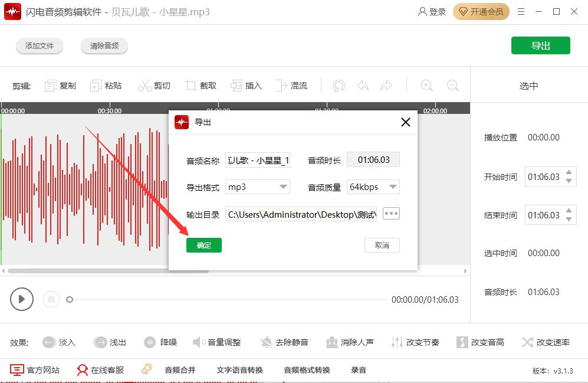Decrease the Start Time (开始时间) value
The height and width of the screenshot is (383, 588).
pos(569,181)
